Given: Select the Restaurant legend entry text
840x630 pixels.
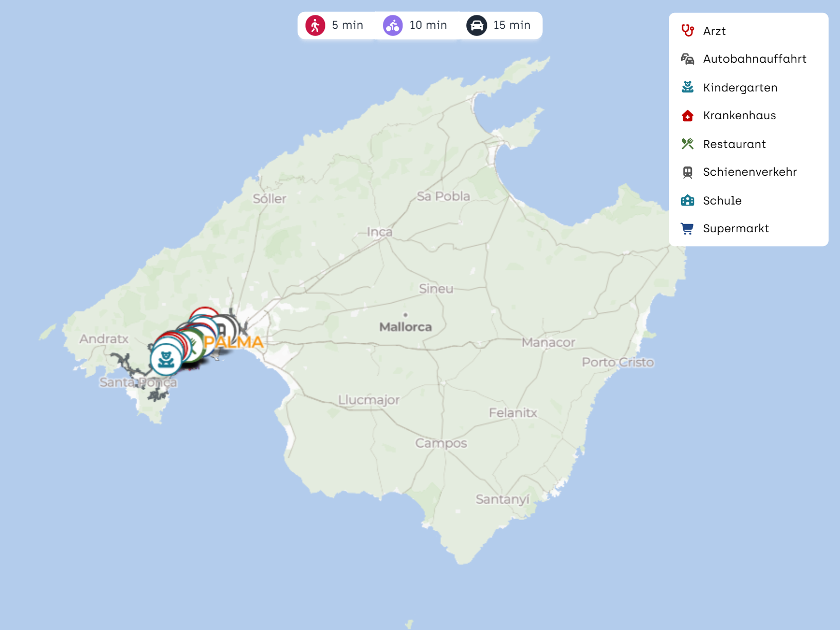Looking at the screenshot, I should coord(734,144).
